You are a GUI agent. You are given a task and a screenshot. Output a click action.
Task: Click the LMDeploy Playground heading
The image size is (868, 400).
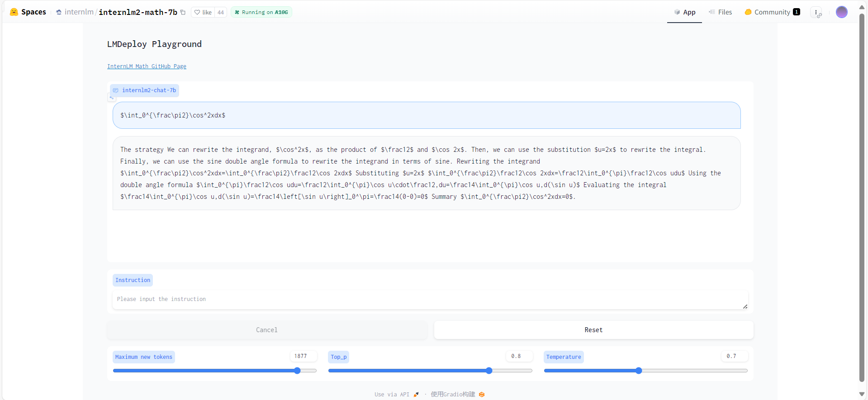click(154, 44)
